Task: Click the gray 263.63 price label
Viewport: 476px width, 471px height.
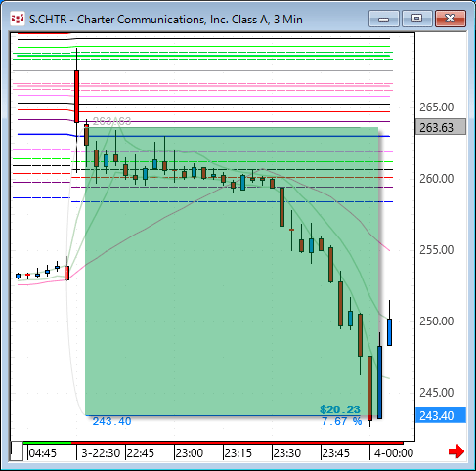Action: 441,127
